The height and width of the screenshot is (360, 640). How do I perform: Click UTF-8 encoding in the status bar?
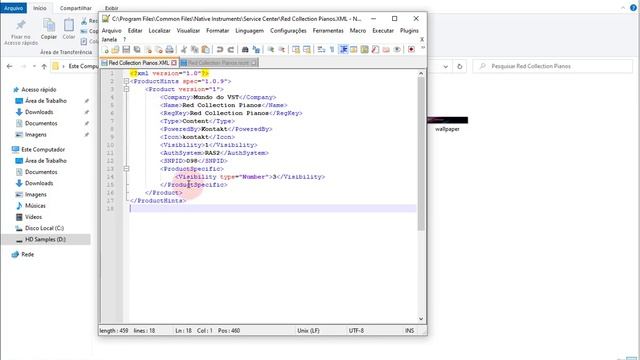click(x=356, y=331)
